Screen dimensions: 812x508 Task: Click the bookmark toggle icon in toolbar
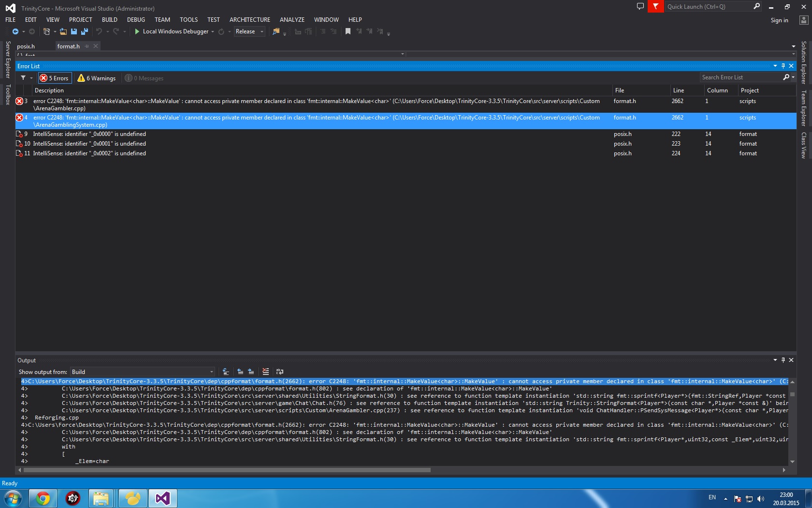pyautogui.click(x=348, y=31)
